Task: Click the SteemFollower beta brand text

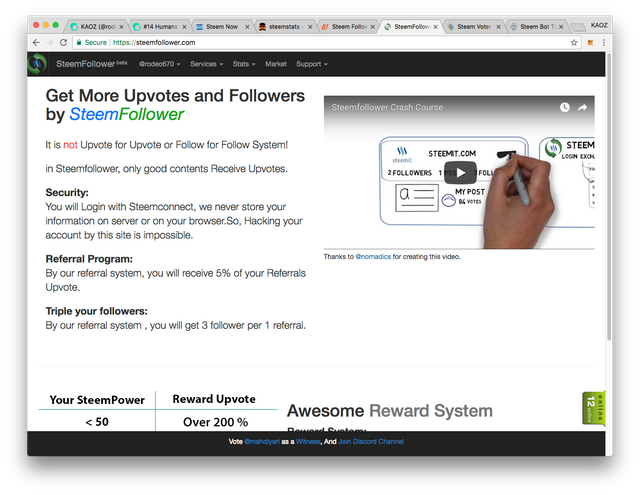Action: (x=91, y=64)
